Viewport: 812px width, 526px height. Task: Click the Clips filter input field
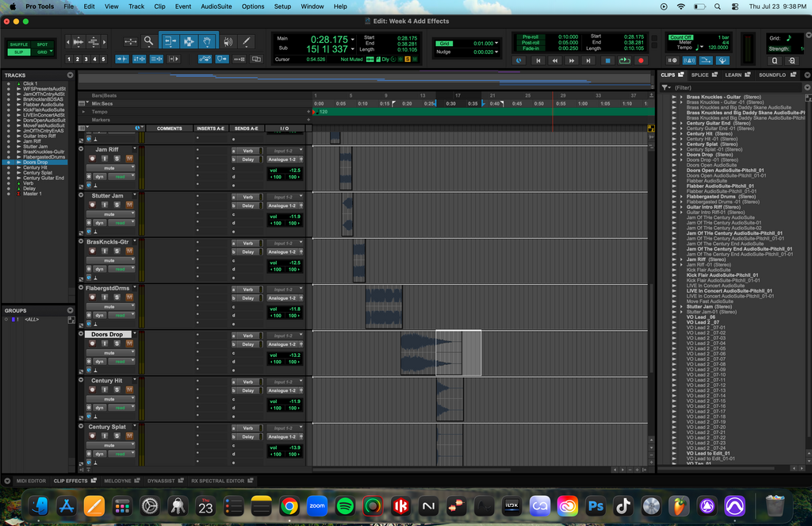coord(737,87)
